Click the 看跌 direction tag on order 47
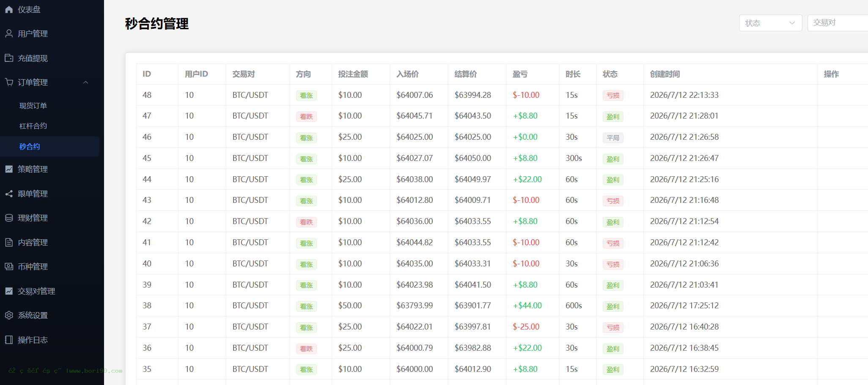 tap(306, 116)
